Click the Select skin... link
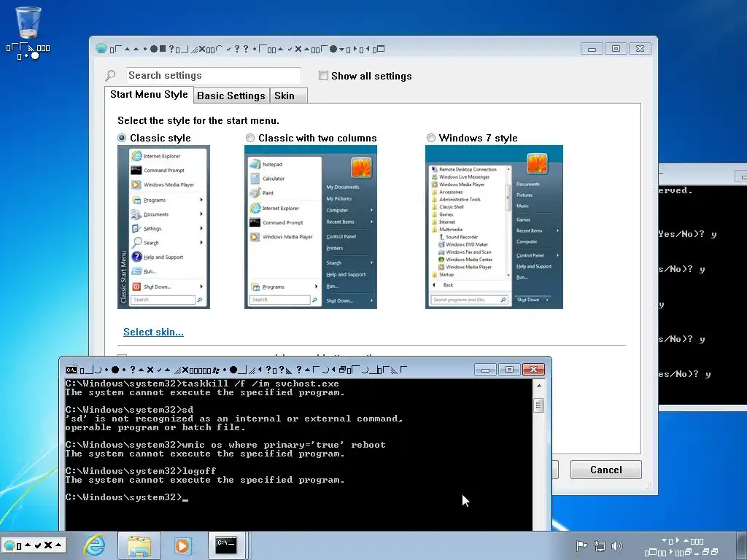Screen dimensions: 747x560 [153, 332]
